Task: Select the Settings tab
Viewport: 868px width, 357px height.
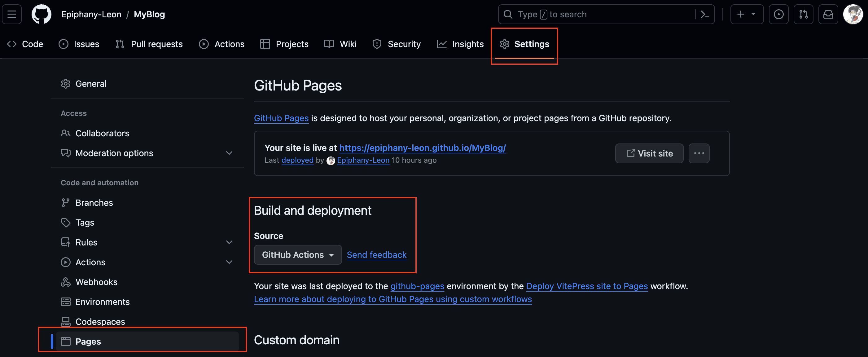Action: (x=524, y=44)
